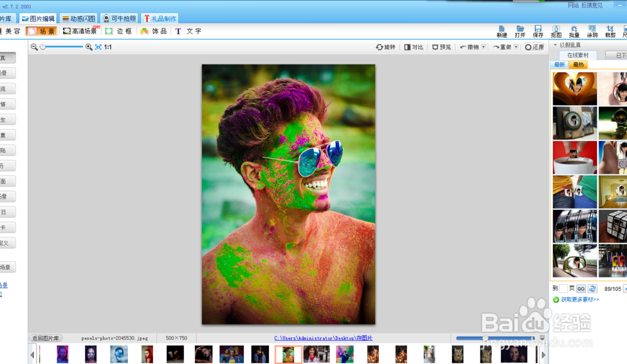Choose the heart-shaped book scene template
Viewport: 627px width, 364px height.
[x=574, y=89]
